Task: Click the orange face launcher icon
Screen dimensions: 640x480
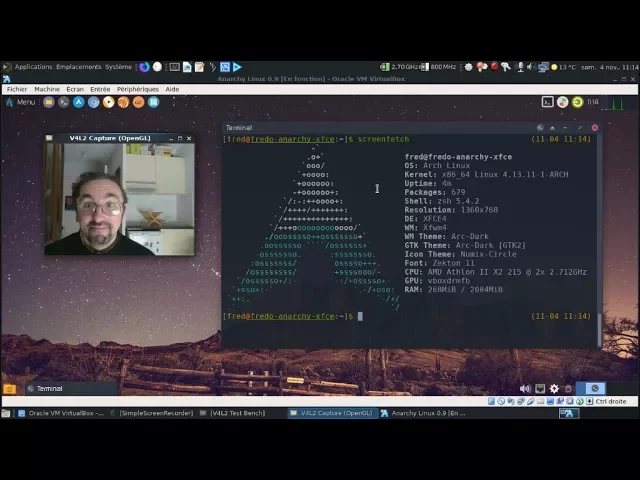Action: coord(138,102)
